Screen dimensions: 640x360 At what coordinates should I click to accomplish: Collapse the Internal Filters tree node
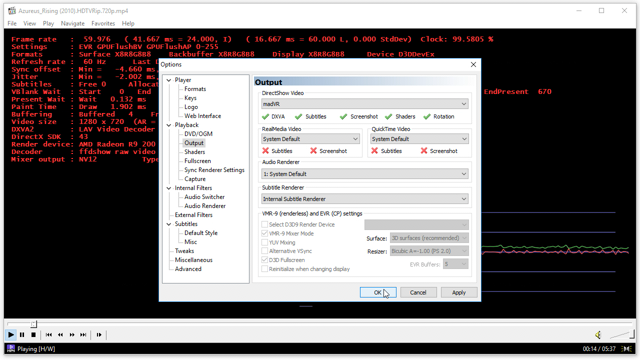(169, 188)
